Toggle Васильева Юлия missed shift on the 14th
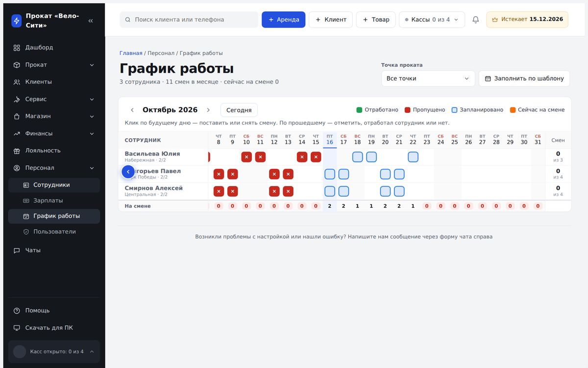The width and height of the screenshot is (588, 368). click(302, 157)
